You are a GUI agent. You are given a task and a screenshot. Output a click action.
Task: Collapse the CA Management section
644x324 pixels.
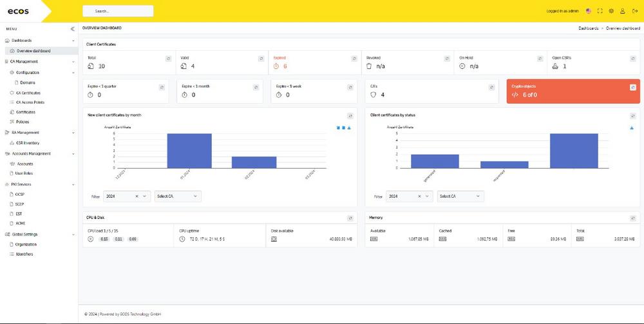(73, 62)
